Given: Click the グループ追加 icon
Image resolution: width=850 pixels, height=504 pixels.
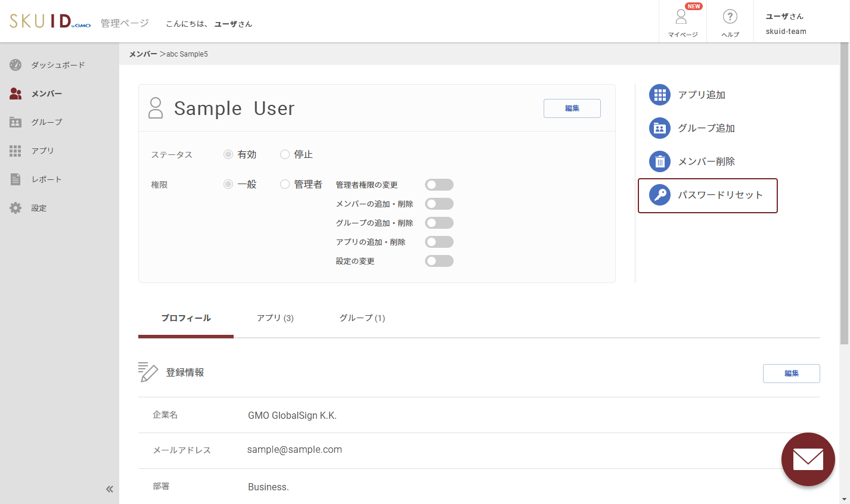Looking at the screenshot, I should pos(659,128).
